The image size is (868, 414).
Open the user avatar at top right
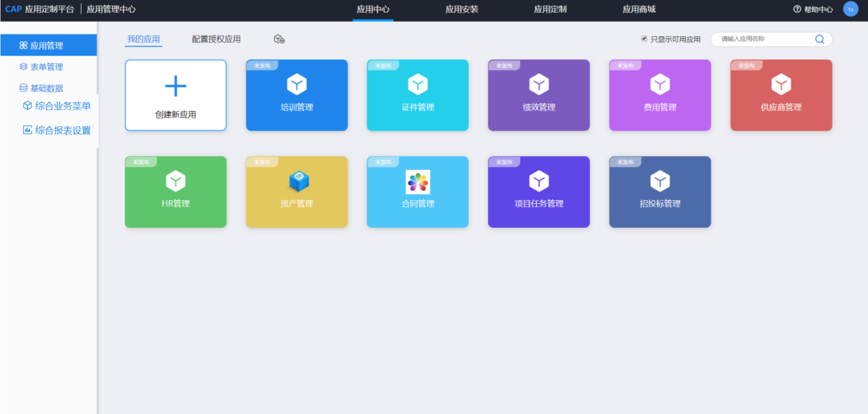click(851, 9)
